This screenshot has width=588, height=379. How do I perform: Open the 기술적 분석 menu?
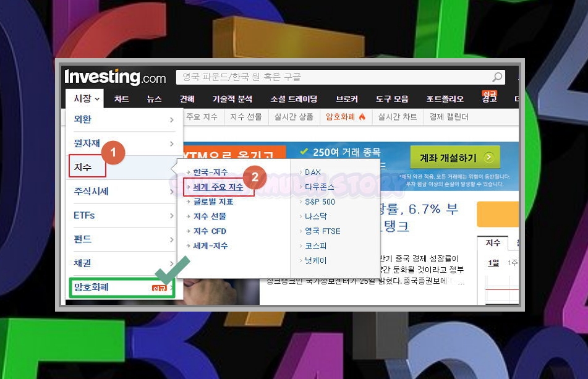[232, 99]
